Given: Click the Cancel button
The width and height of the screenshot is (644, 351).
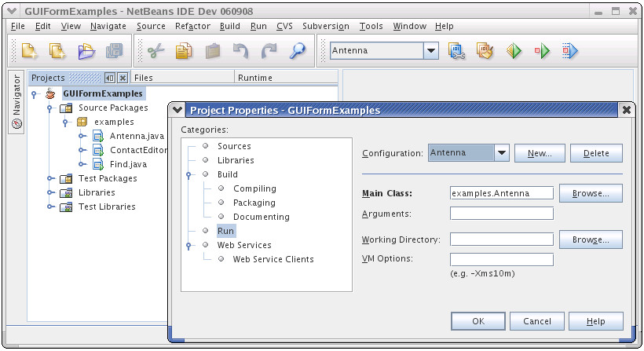Looking at the screenshot, I should tap(537, 321).
